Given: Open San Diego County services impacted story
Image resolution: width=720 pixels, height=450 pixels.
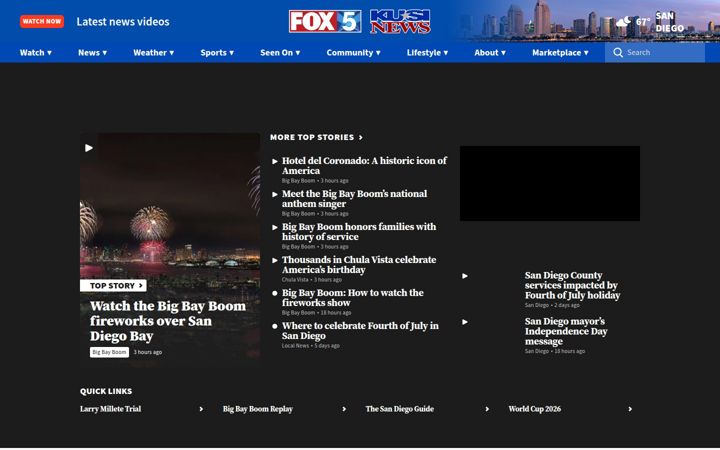Looking at the screenshot, I should pyautogui.click(x=572, y=285).
